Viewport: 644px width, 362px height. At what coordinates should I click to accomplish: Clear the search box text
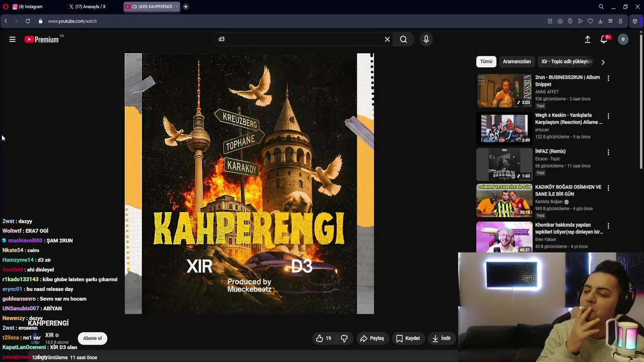pyautogui.click(x=387, y=39)
